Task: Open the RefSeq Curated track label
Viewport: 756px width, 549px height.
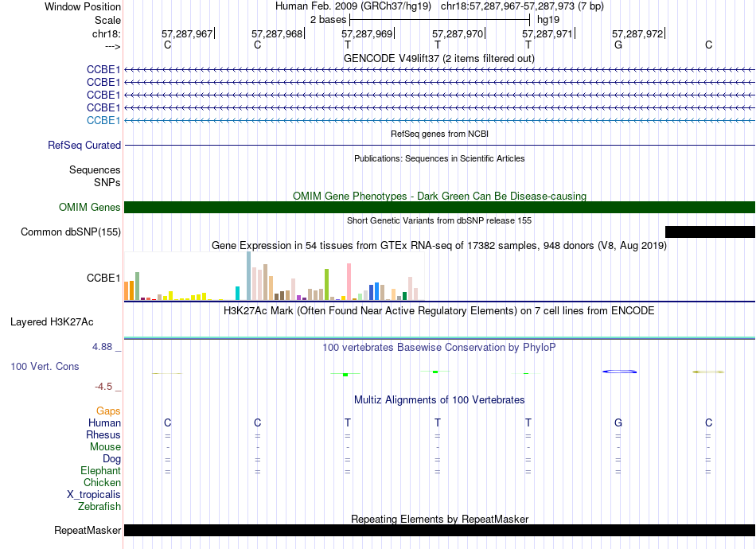Action: point(84,145)
